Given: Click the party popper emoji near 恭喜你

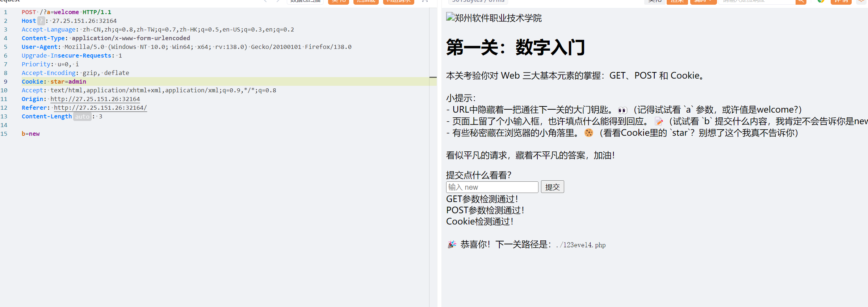Looking at the screenshot, I should pyautogui.click(x=452, y=244).
